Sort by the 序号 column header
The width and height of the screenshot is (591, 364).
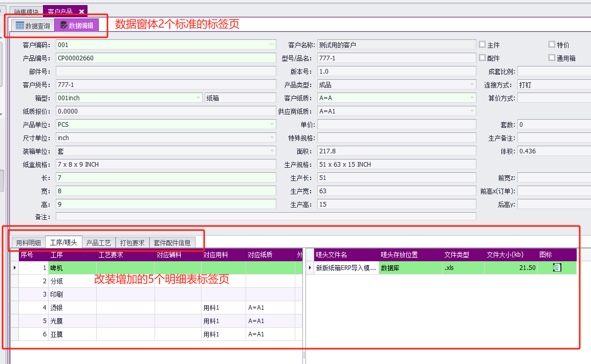34,255
